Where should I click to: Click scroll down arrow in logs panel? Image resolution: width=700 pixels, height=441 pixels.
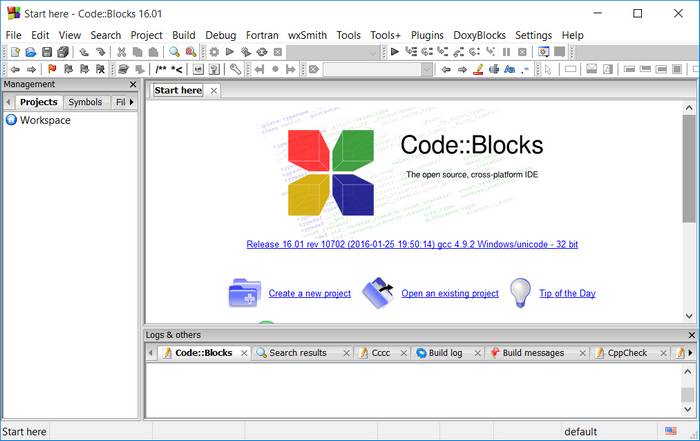(x=688, y=409)
